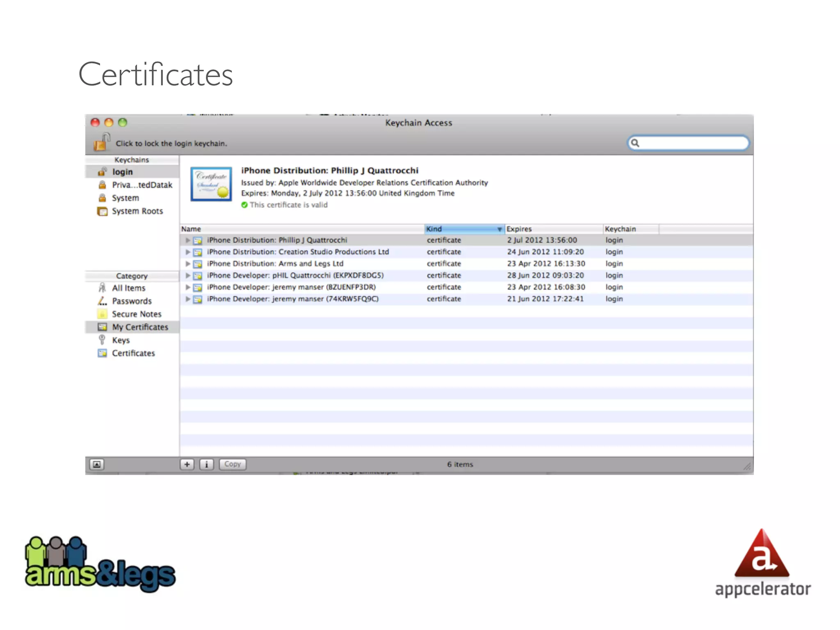Select the System Roots keychain icon

(102, 211)
